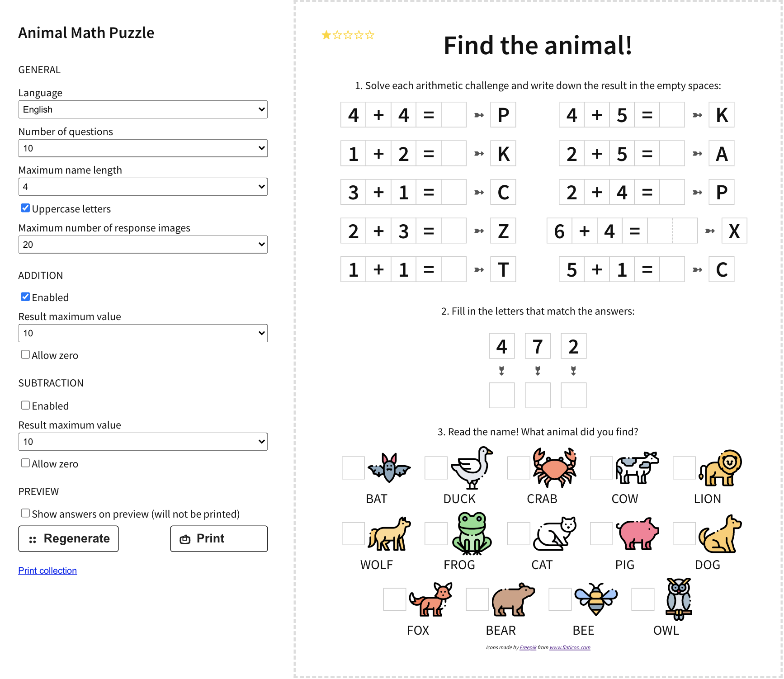Open the Result maximum value dropdown under Addition
This screenshot has height=679, width=784.
tap(143, 333)
